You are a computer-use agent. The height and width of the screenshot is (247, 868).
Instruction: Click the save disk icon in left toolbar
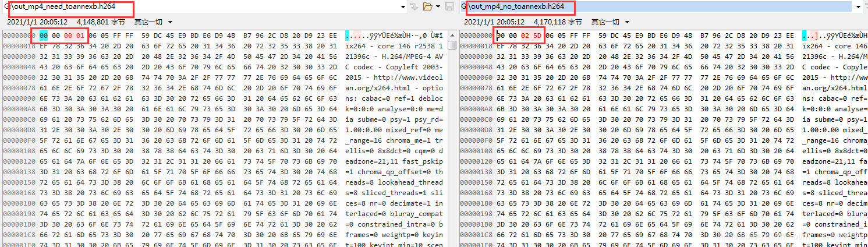coord(449,6)
